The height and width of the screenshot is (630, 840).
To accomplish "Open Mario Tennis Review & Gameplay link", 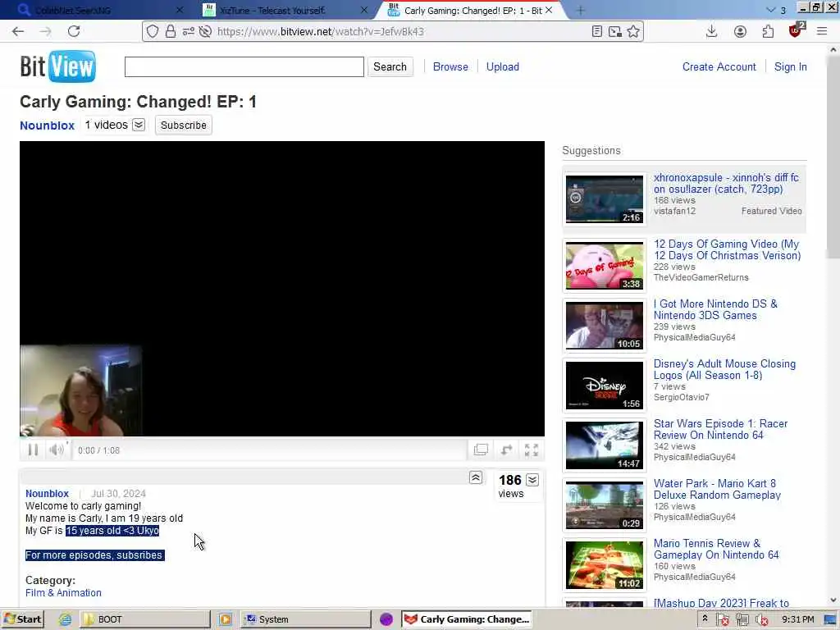I will tap(716, 549).
